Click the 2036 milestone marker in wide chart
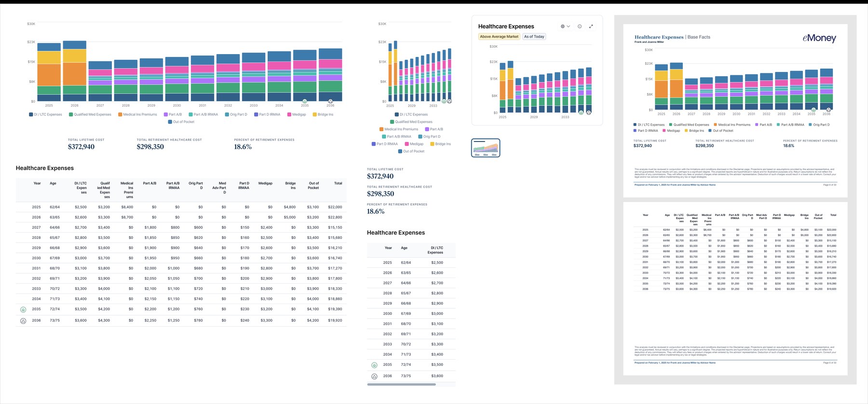Screen dimensions: 868x404 point(330,101)
